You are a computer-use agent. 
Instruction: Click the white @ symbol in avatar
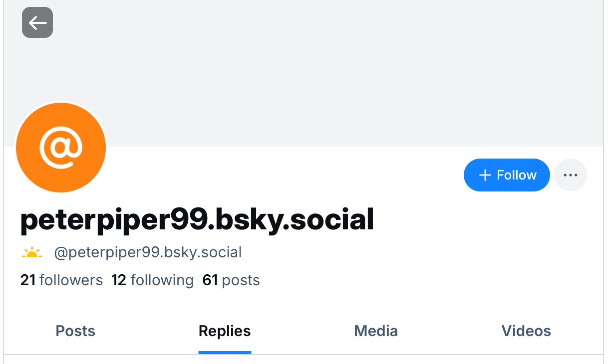tap(61, 148)
